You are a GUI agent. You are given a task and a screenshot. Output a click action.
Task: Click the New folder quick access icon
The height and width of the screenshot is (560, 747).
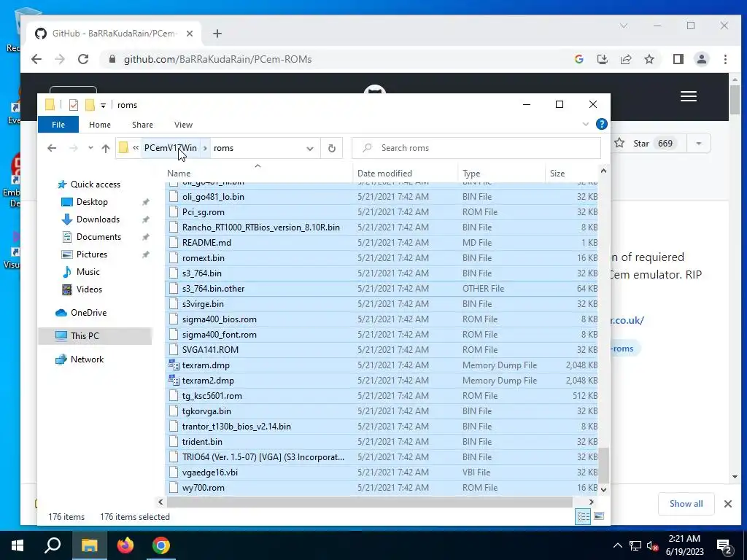point(90,105)
